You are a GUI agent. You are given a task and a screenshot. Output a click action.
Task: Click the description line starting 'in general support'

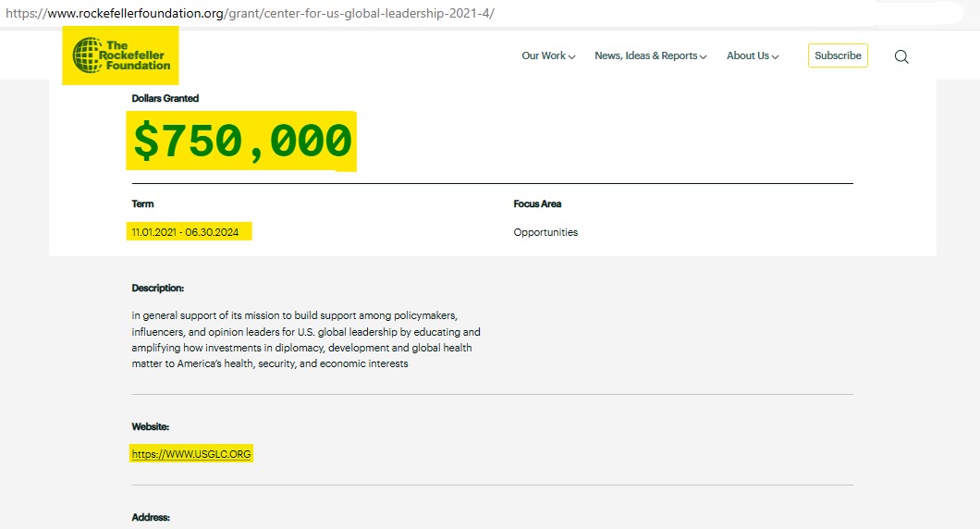(294, 315)
